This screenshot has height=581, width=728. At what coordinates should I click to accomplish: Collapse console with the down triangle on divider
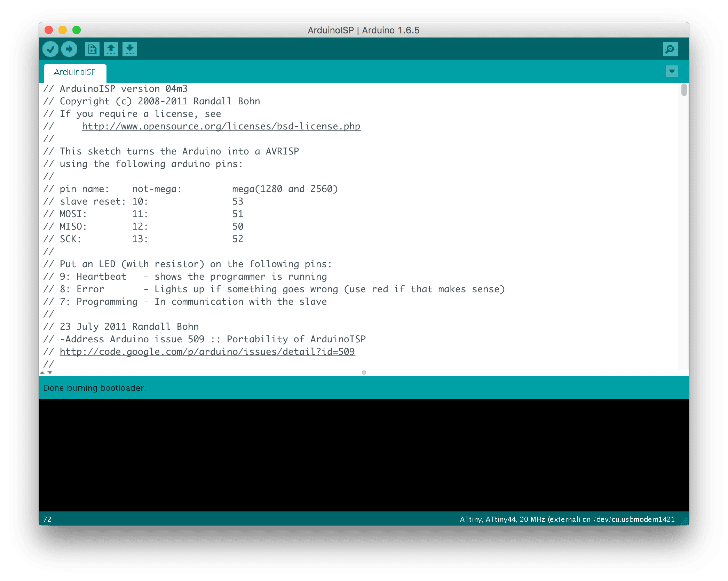tap(50, 373)
